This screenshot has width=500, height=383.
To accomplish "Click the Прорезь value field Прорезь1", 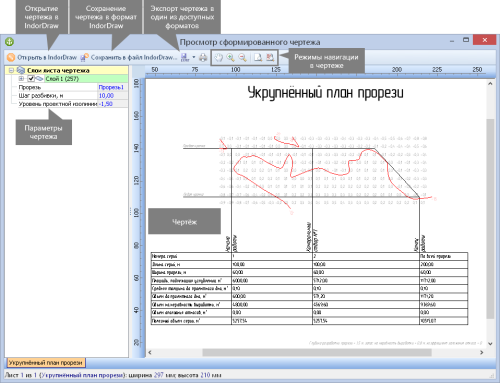I will 113,87.
